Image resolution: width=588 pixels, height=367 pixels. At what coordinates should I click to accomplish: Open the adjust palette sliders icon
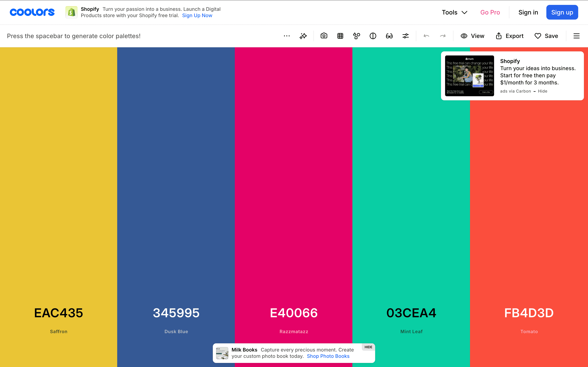(x=405, y=36)
